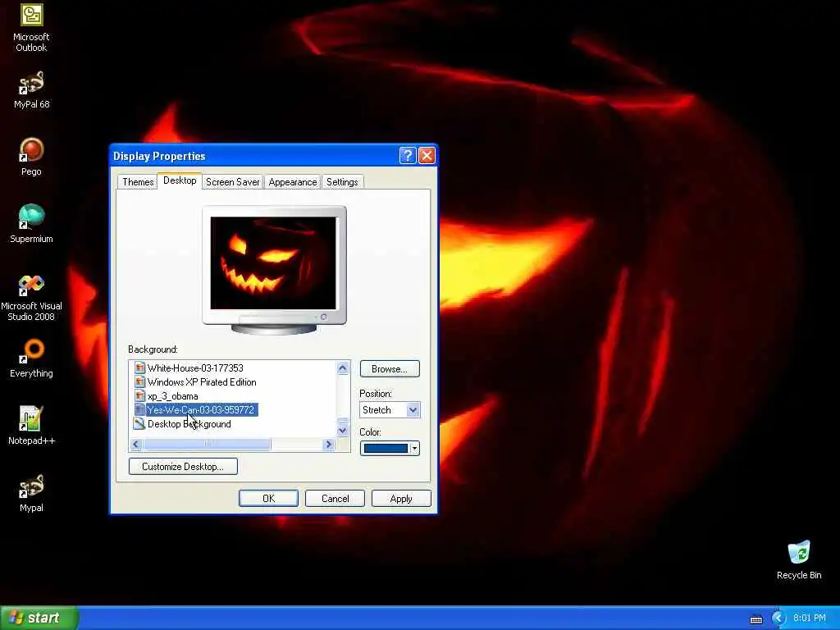
Task: Open the Microsoft Outlook desktop icon
Action: (31, 28)
